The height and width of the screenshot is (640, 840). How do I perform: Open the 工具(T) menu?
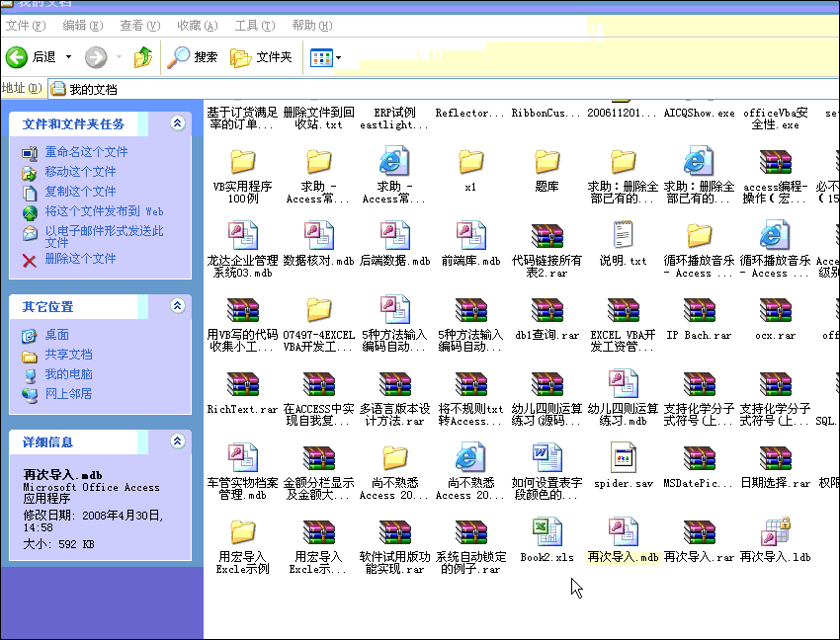pos(254,25)
